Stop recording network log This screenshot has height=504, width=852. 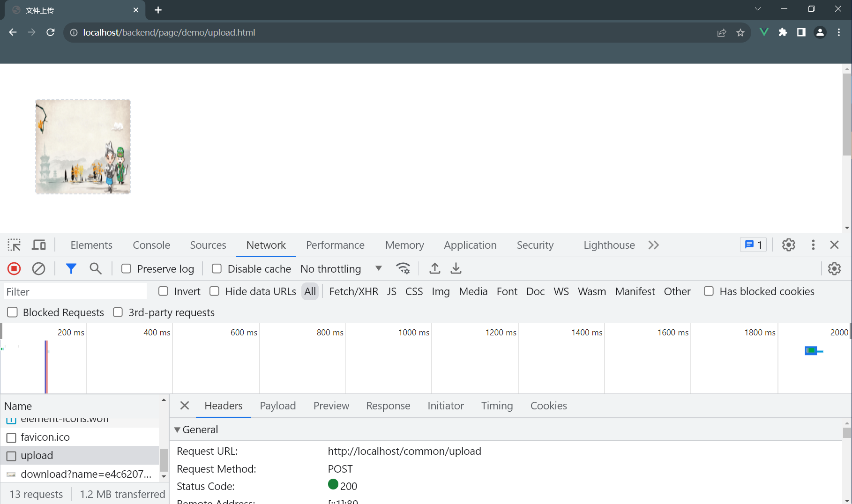[14, 268]
